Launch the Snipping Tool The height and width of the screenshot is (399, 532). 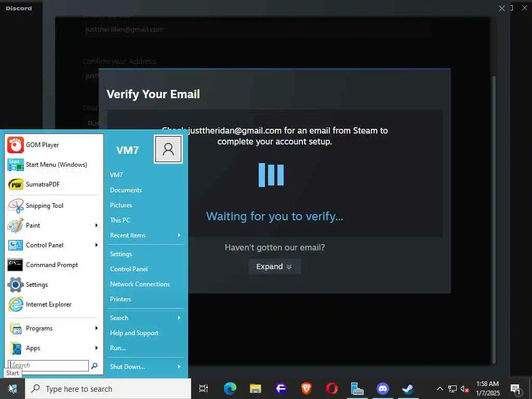[54, 206]
